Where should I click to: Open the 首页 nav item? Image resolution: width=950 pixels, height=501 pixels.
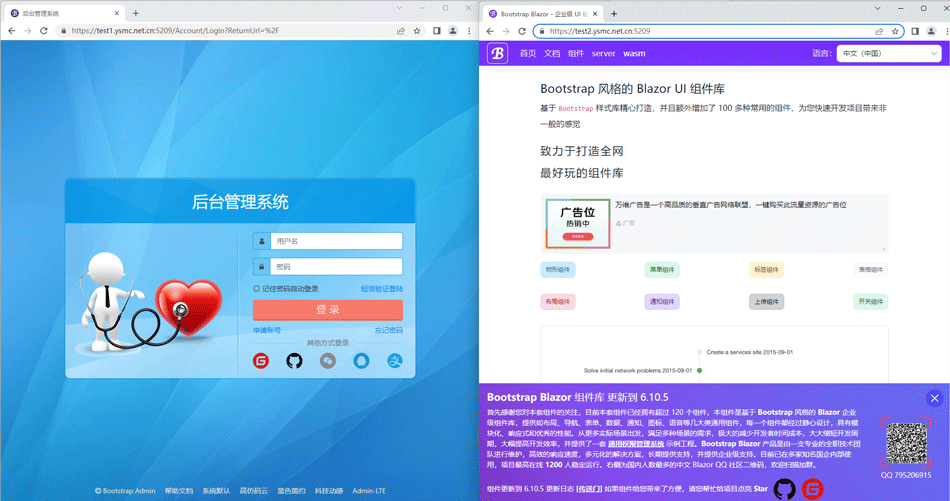coord(528,53)
